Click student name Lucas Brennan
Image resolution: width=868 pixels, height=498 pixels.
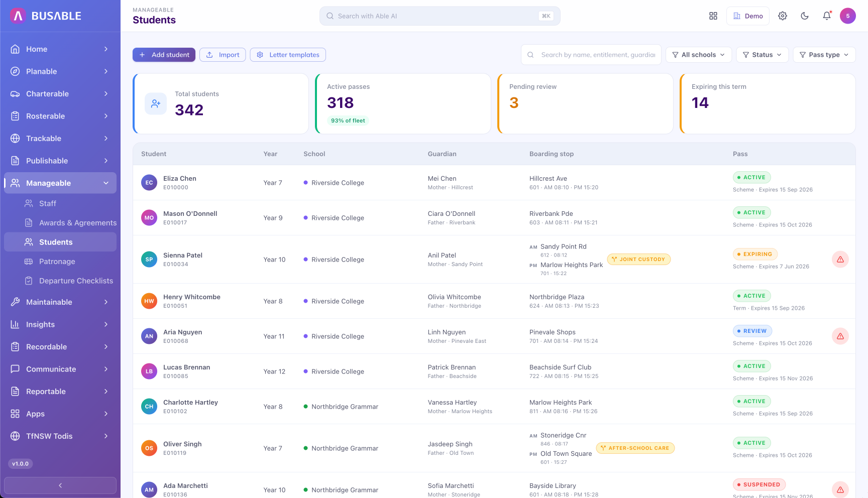pos(187,367)
